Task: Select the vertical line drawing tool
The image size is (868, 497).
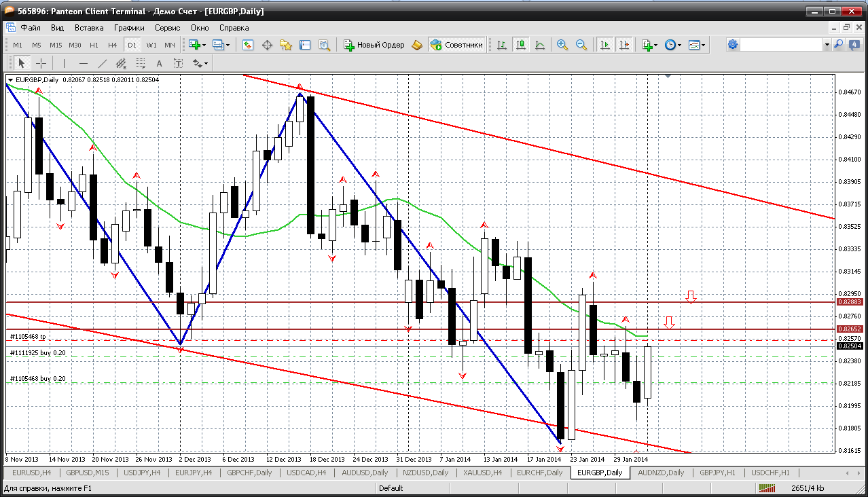Action: point(64,63)
